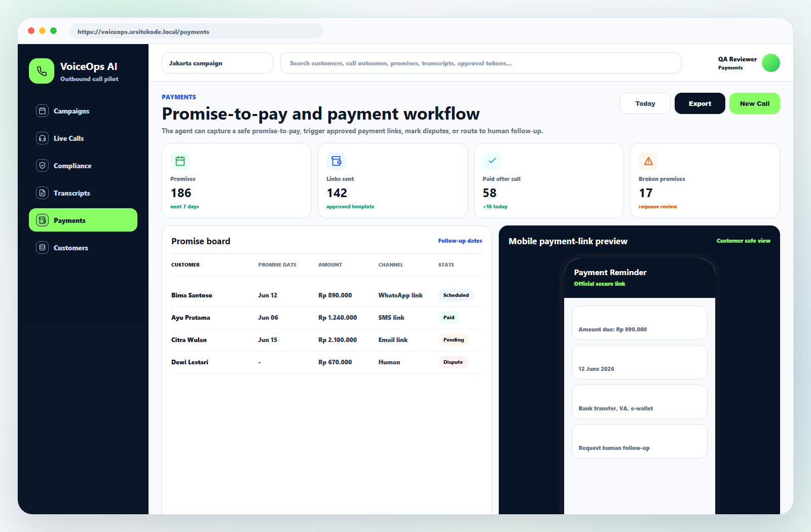
Task: Click the Export button
Action: coord(700,103)
